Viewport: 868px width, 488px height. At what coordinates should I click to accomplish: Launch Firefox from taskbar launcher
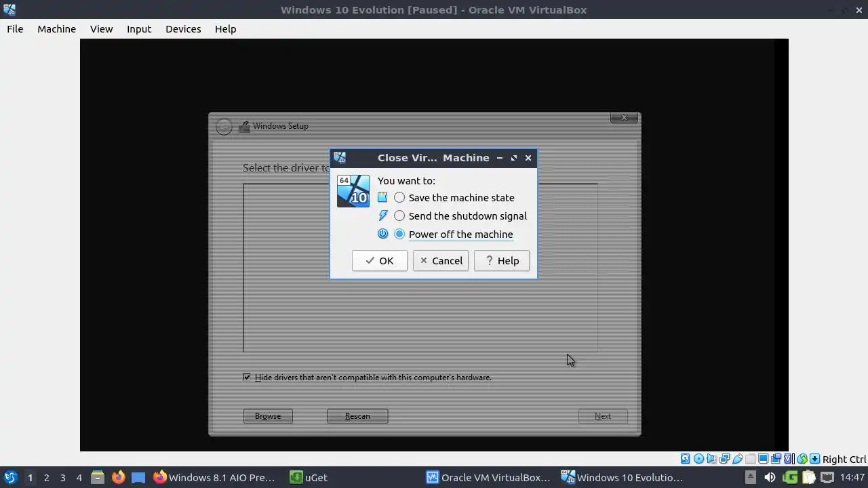point(118,477)
